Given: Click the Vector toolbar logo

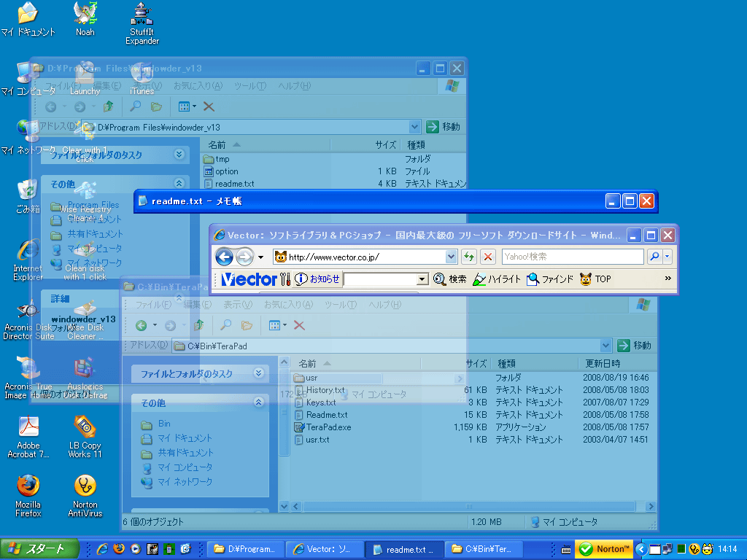Looking at the screenshot, I should 249,279.
